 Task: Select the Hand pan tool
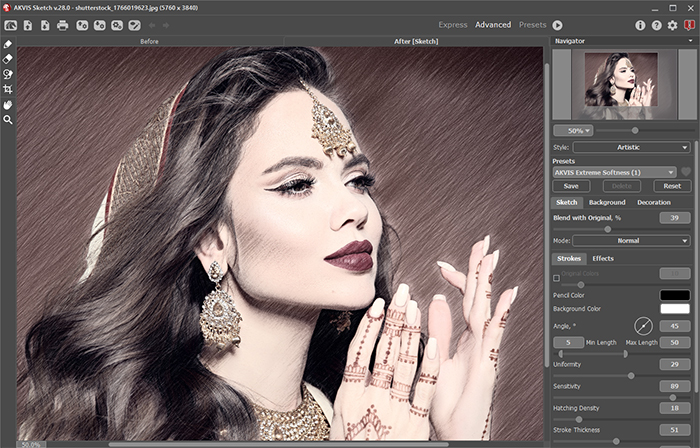(8, 104)
